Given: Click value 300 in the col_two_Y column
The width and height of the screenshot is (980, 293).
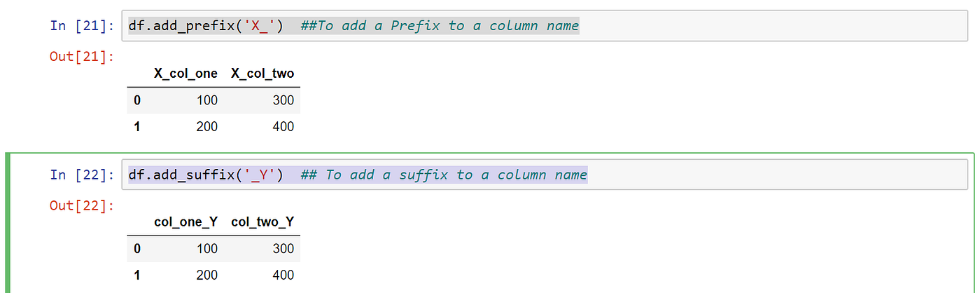Looking at the screenshot, I should click(283, 249).
